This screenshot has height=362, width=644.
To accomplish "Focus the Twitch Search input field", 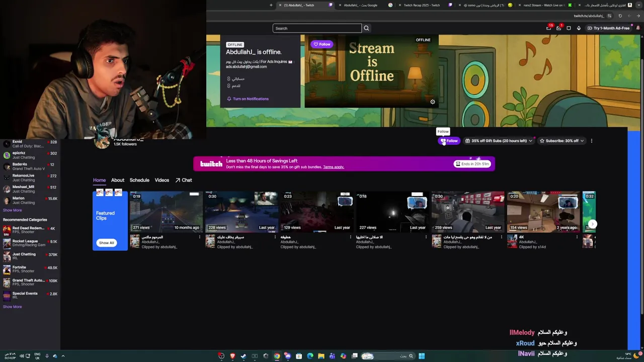I will (317, 28).
